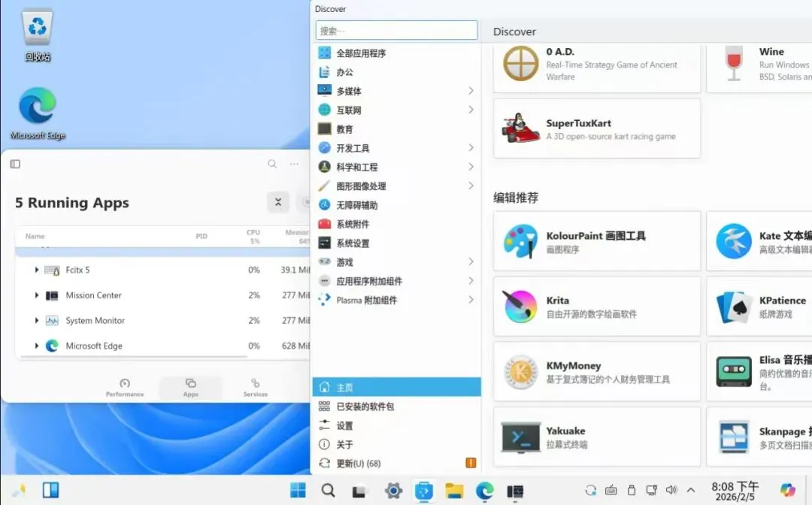
Task: Sort by the CPU column header
Action: click(x=253, y=237)
